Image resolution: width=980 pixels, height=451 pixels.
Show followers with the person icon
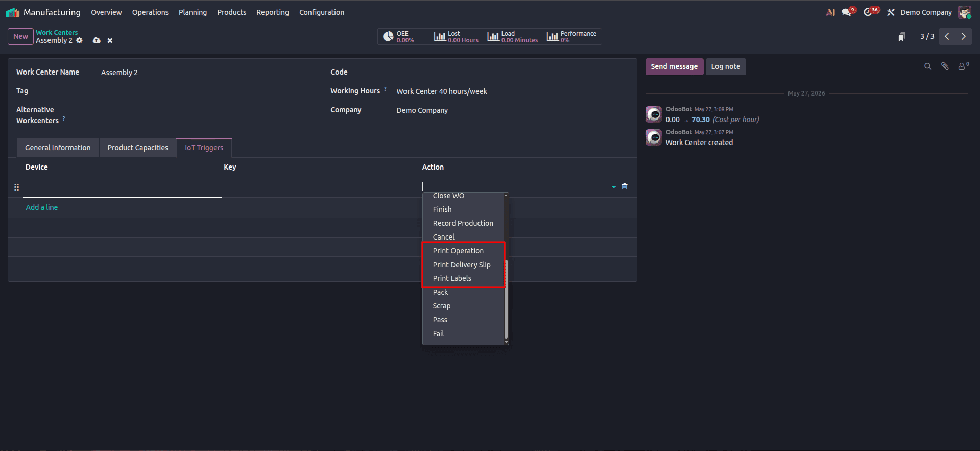(963, 66)
